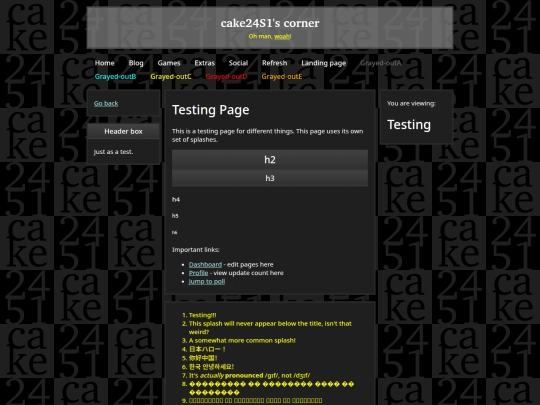
Task: Click the h4 heading text
Action: pos(176,199)
